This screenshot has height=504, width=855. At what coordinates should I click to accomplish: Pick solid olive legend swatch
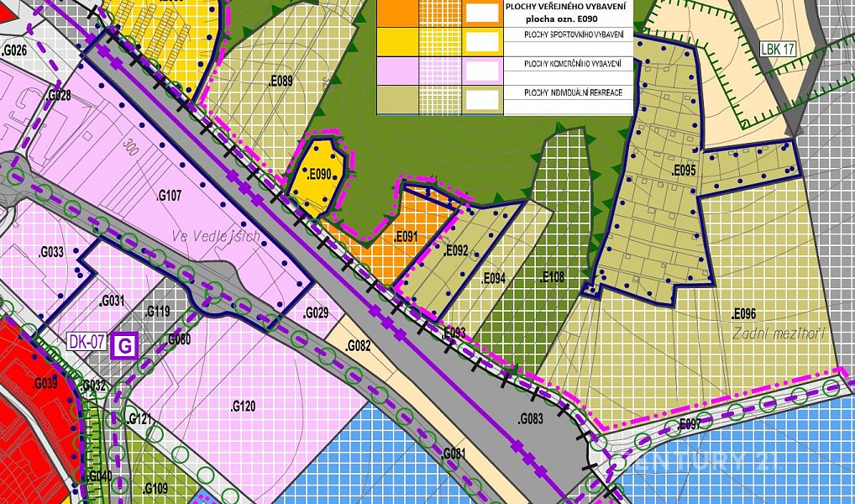[x=397, y=100]
